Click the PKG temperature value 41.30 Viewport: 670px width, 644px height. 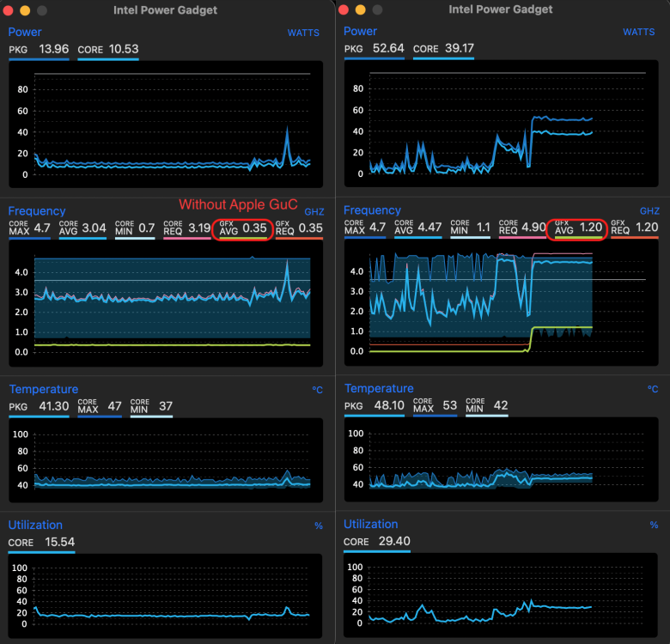(x=54, y=406)
